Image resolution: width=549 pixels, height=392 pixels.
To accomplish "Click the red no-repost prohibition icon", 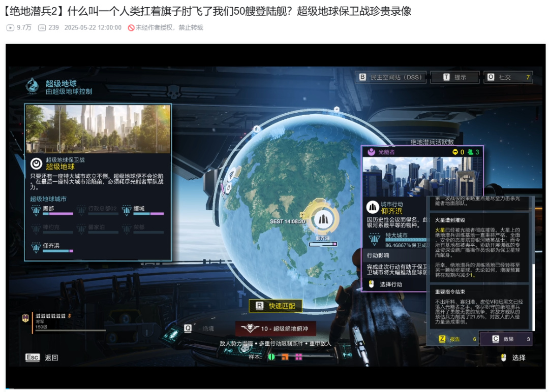I will pos(131,27).
